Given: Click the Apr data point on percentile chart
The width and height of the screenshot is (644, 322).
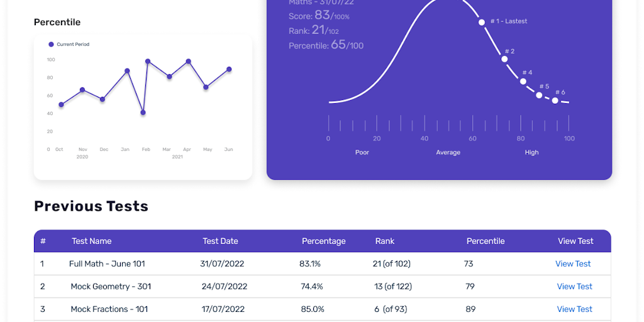Looking at the screenshot, I should click(x=188, y=62).
